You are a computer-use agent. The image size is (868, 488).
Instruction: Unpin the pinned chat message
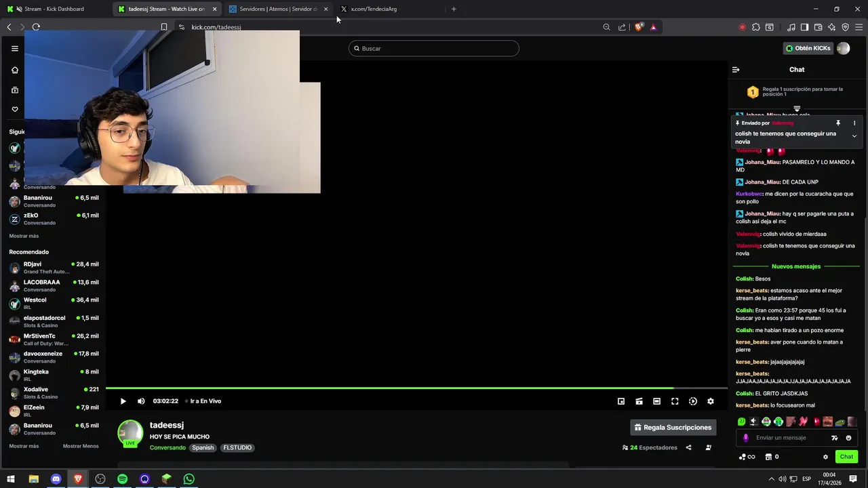(x=838, y=123)
